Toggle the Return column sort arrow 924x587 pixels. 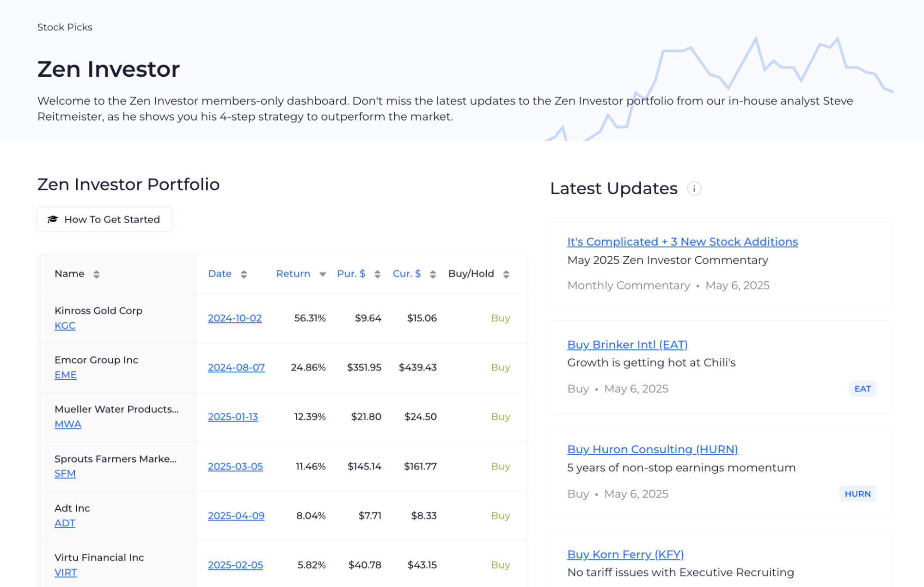point(323,274)
